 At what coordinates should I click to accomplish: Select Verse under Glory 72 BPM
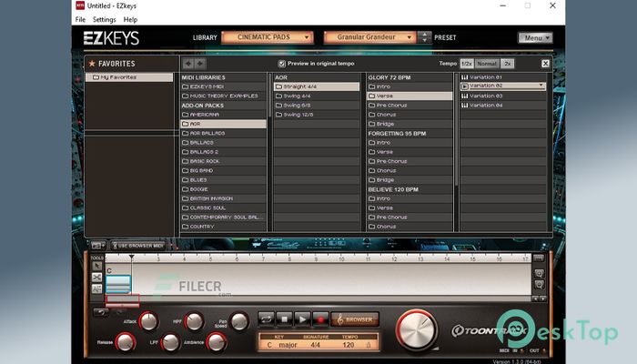click(x=409, y=96)
